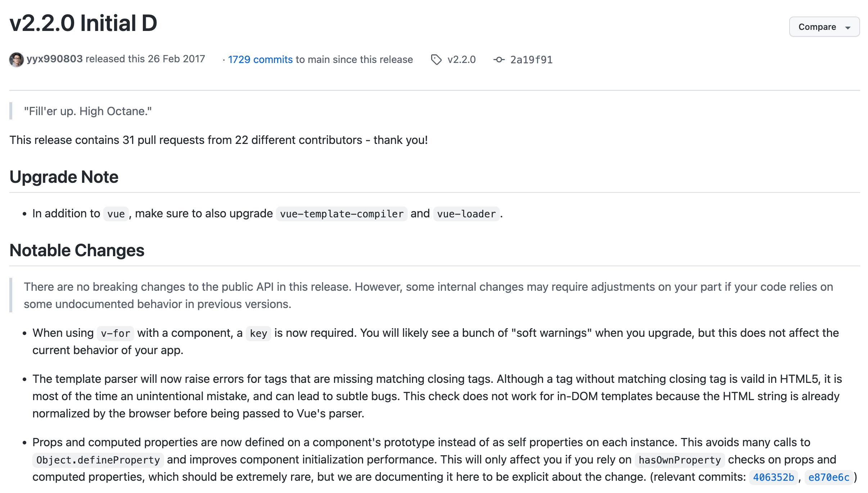Open relevant commit e870e6c
The height and width of the screenshot is (493, 868).
[x=829, y=478]
